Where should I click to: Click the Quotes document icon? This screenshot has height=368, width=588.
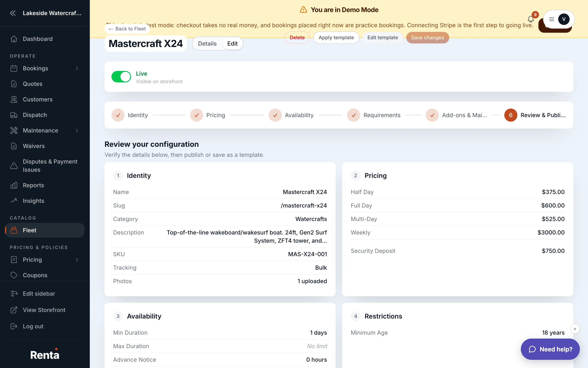[x=14, y=84]
